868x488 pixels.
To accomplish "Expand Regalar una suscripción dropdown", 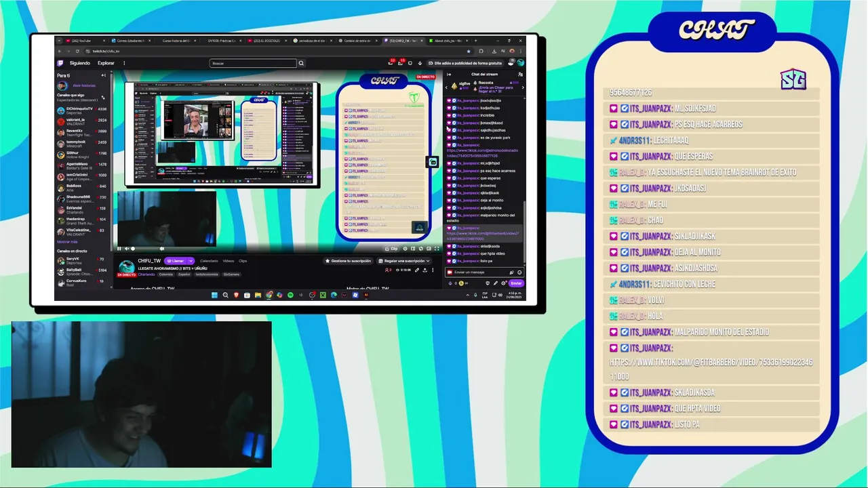I will [428, 261].
